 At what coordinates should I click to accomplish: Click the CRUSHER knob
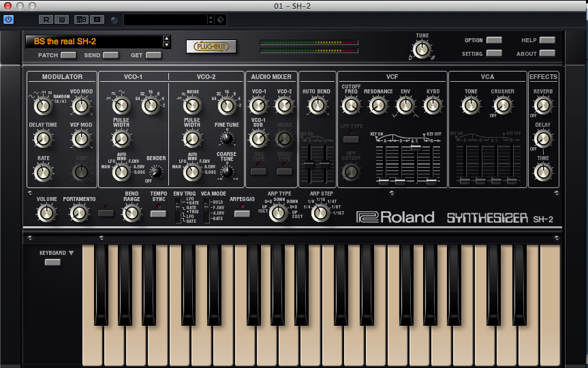click(x=503, y=106)
